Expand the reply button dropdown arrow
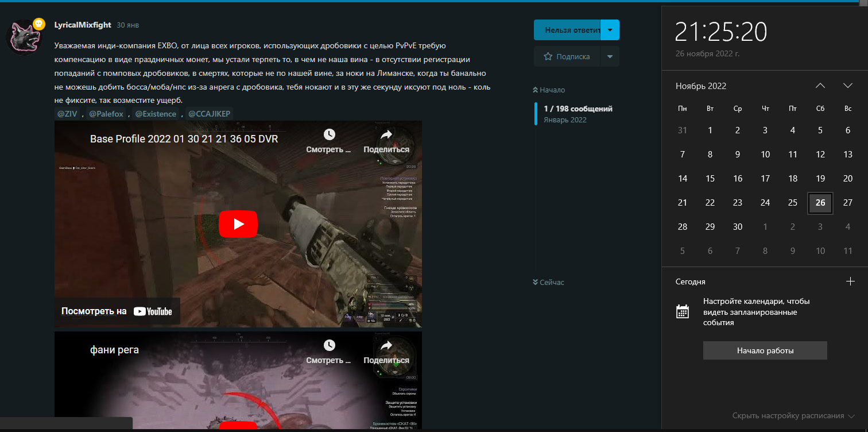This screenshot has width=868, height=432. 610,30
